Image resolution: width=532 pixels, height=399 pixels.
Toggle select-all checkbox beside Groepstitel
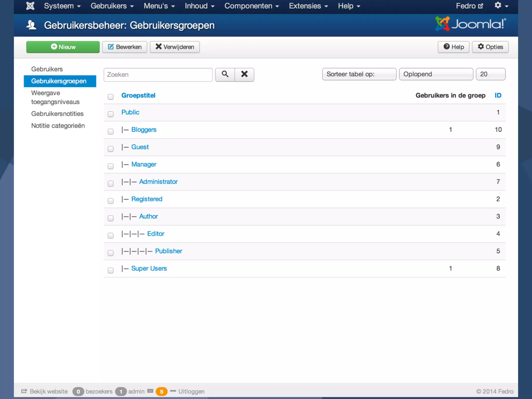click(x=111, y=97)
